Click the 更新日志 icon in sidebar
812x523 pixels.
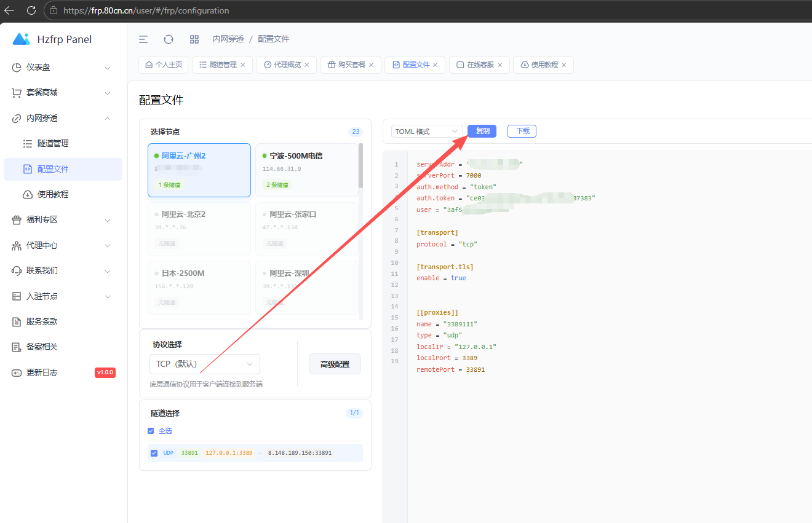(17, 373)
